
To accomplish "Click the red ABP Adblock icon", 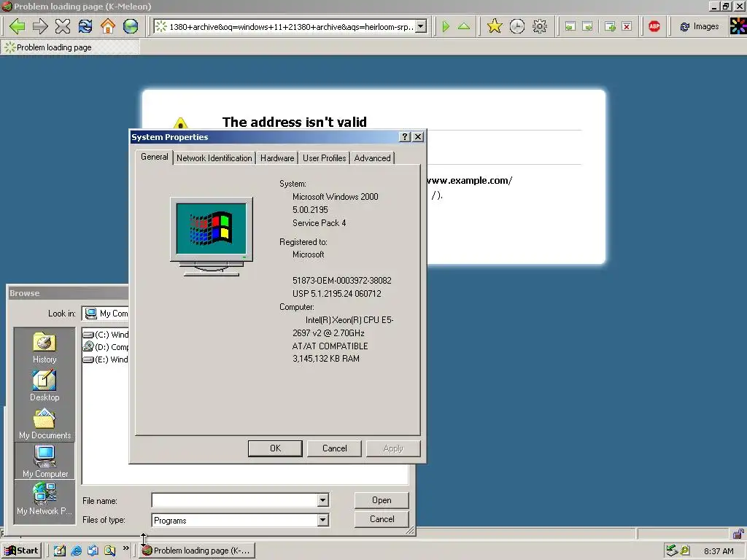I will tap(654, 26).
